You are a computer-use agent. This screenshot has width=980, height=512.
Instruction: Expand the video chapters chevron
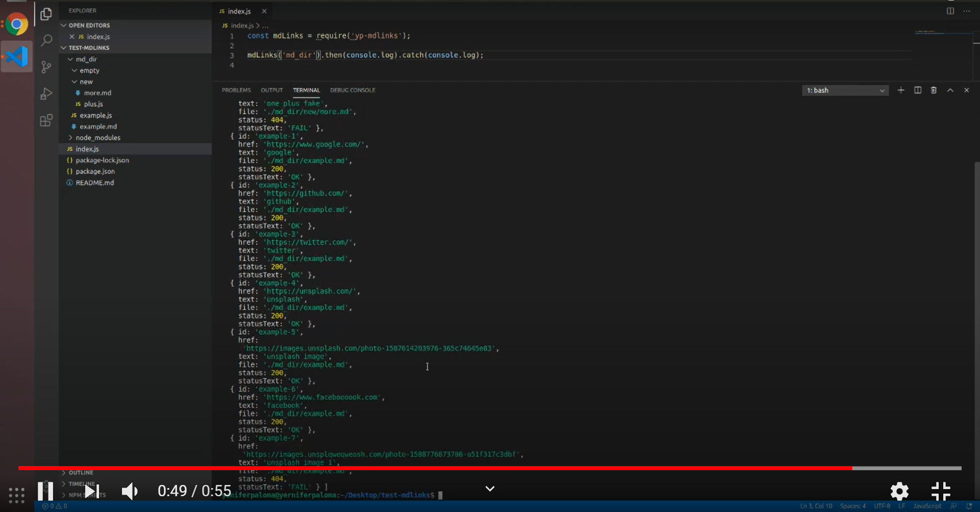click(490, 489)
